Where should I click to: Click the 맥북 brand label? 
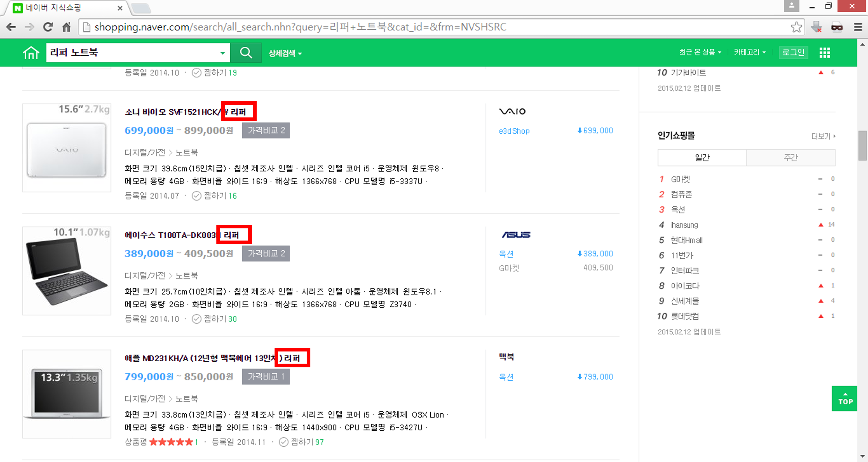(x=506, y=357)
